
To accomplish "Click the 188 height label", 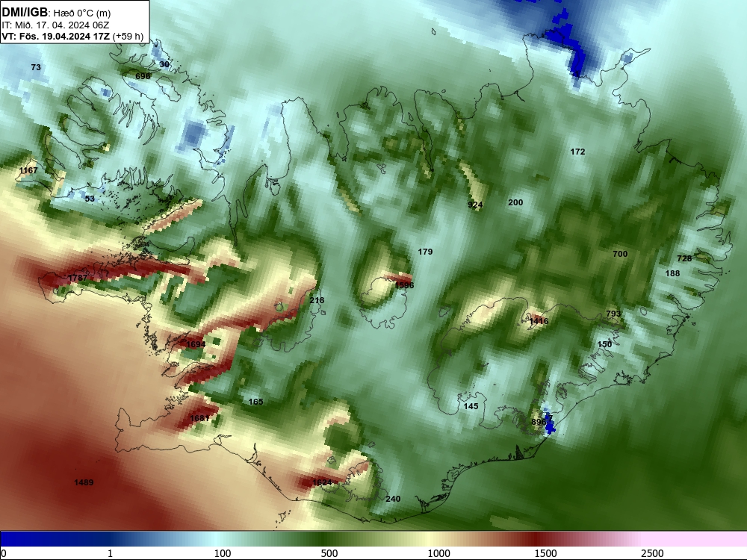I will [x=672, y=273].
